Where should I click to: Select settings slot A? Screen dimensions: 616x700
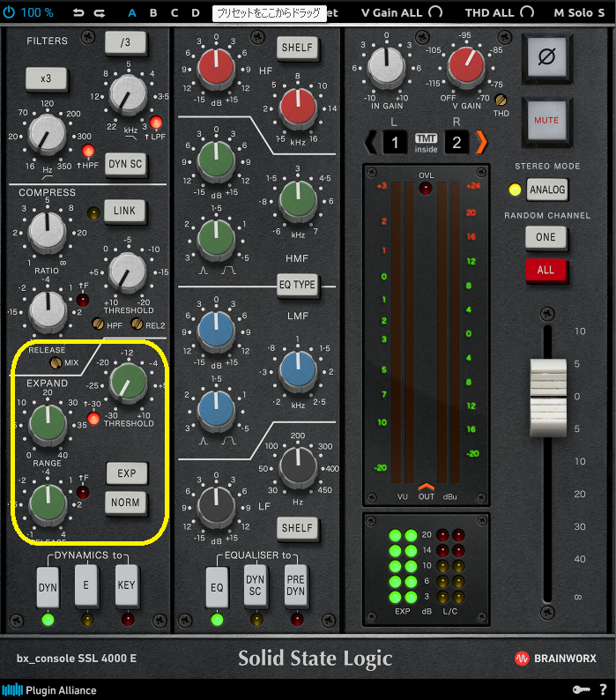coord(132,13)
